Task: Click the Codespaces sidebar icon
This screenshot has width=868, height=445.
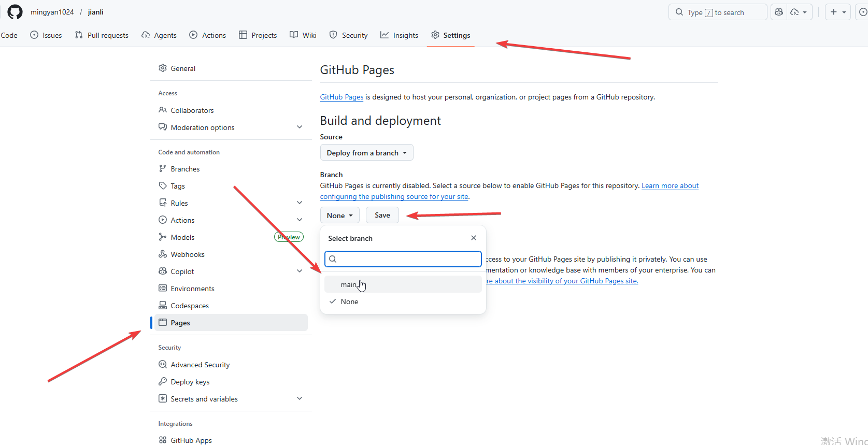Action: pyautogui.click(x=163, y=306)
